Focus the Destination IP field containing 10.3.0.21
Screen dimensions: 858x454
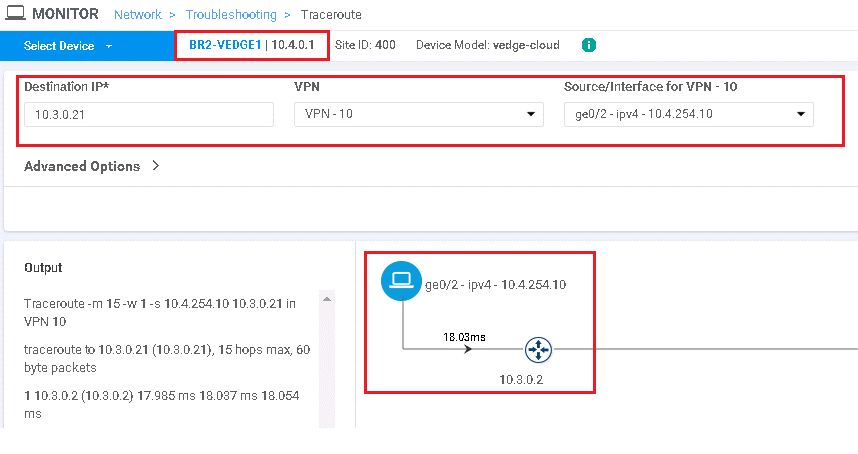pos(149,114)
